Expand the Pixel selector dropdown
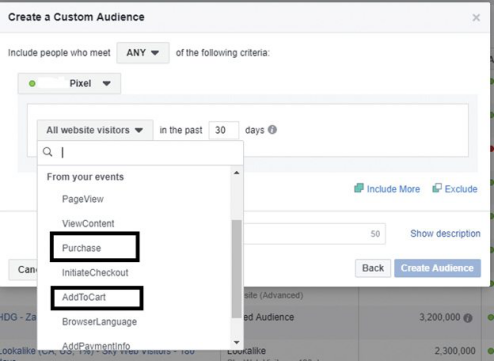Viewport: 494px width, 361px height. pyautogui.click(x=69, y=83)
